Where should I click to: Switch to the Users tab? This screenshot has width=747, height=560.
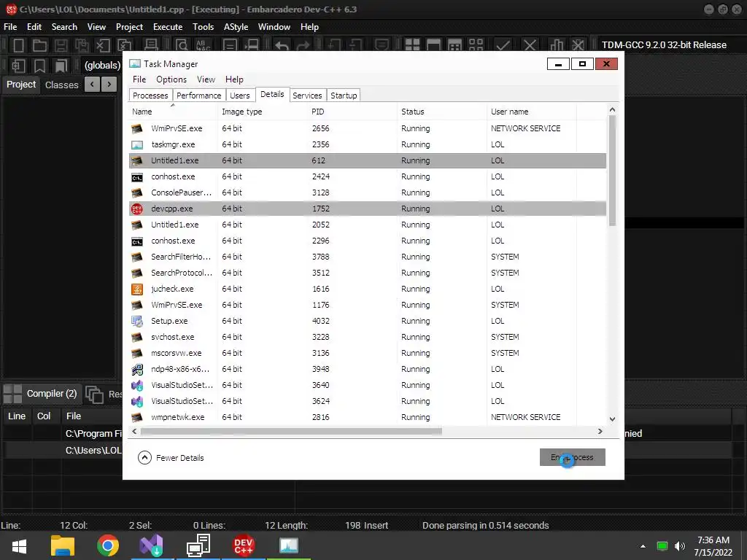239,96
